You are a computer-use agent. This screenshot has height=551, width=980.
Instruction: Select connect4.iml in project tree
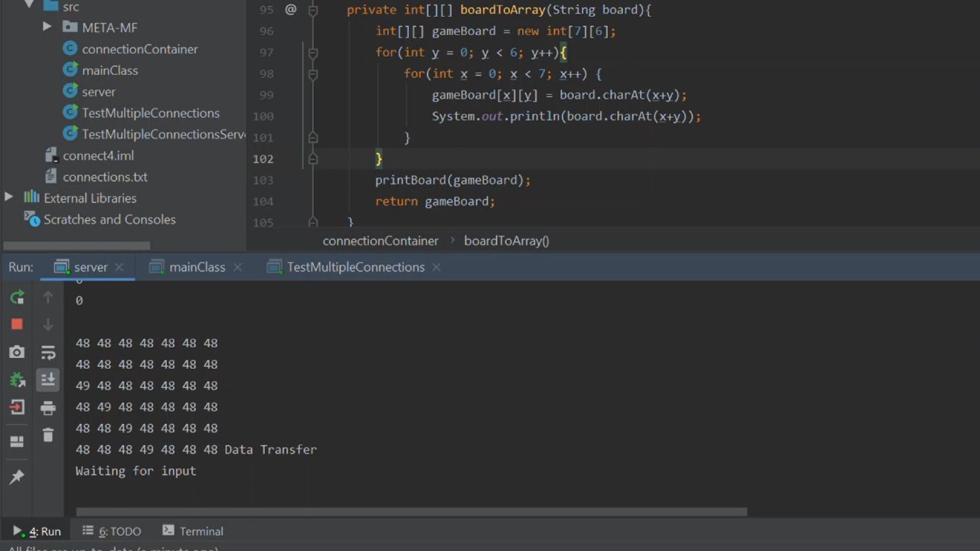[x=98, y=155]
